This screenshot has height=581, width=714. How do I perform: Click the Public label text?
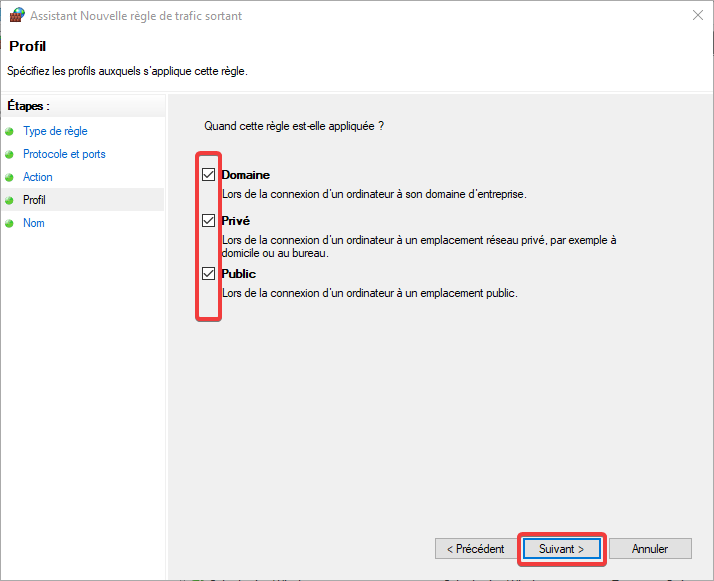click(x=239, y=274)
